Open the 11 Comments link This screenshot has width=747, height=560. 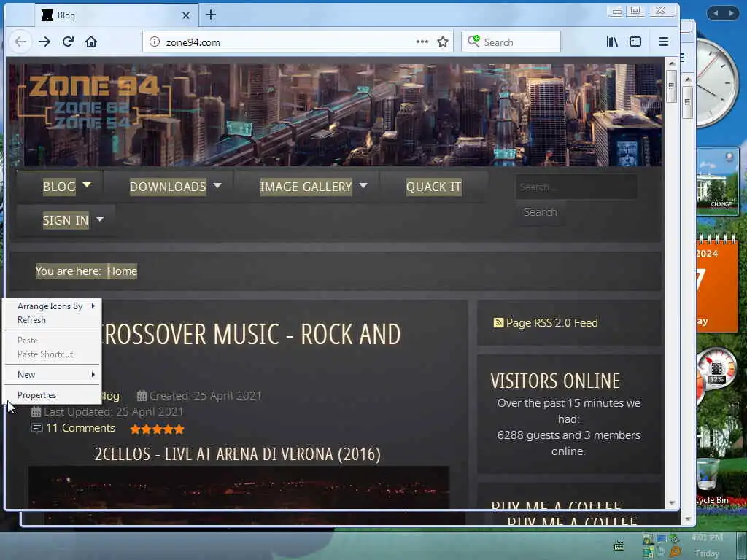click(x=80, y=428)
